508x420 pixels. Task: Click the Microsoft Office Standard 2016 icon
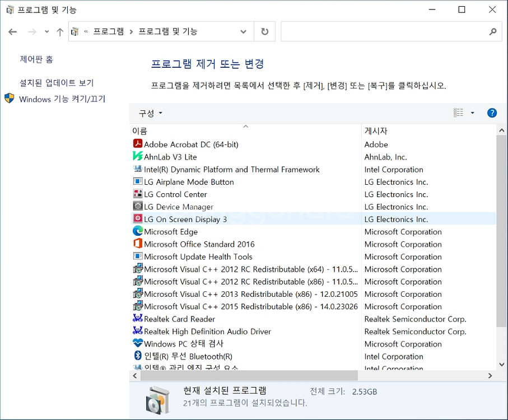[x=138, y=244]
